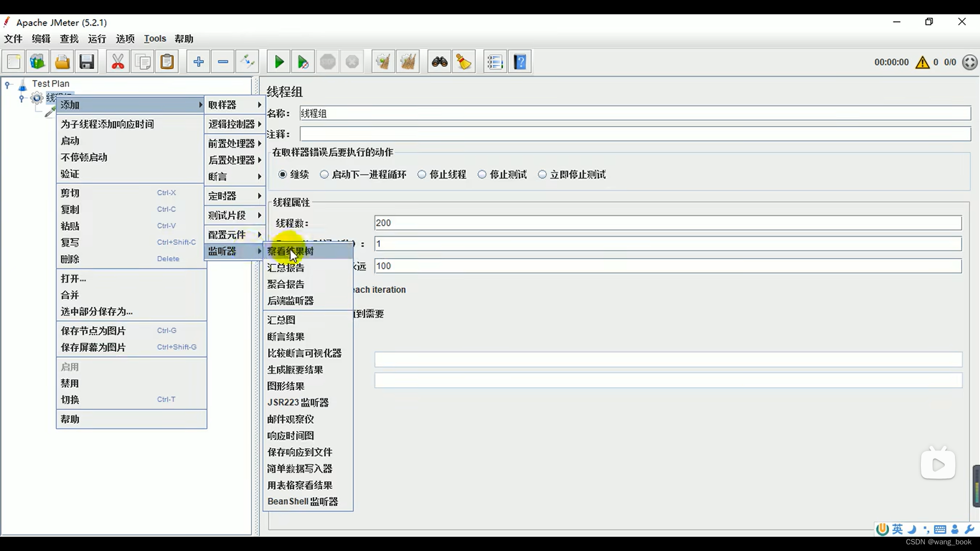This screenshot has width=980, height=551.
Task: Click the Open file folder icon
Action: pyautogui.click(x=62, y=62)
